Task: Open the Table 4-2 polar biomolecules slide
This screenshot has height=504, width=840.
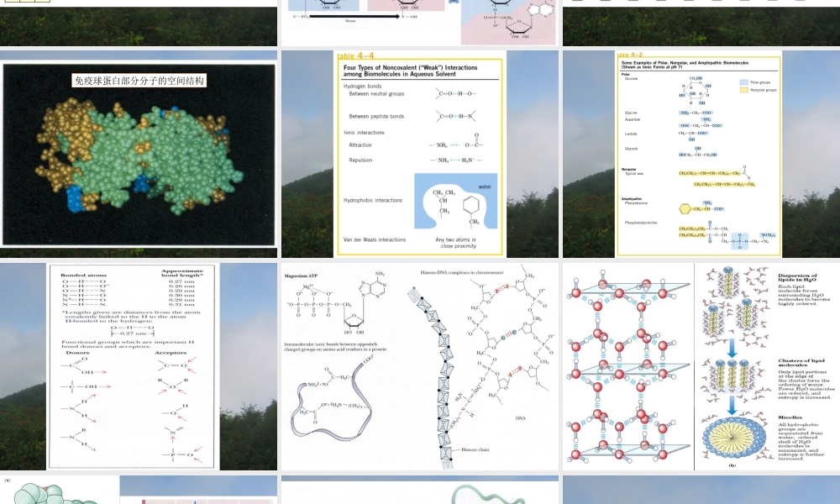Action: coord(700,154)
